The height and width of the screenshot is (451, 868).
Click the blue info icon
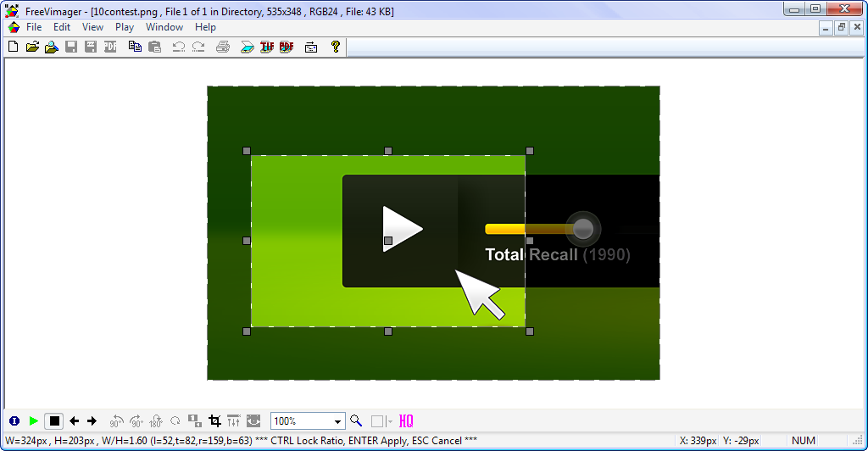click(14, 420)
